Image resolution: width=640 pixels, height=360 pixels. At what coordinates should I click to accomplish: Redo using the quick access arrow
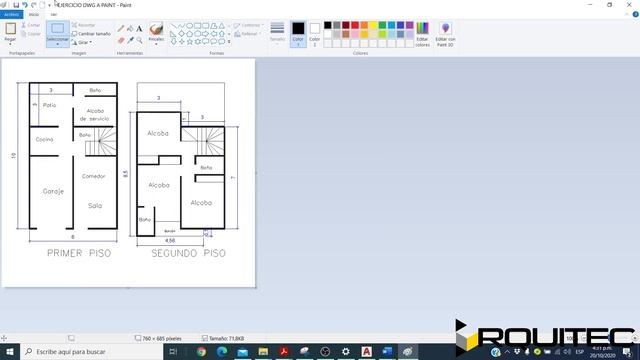pyautogui.click(x=34, y=5)
